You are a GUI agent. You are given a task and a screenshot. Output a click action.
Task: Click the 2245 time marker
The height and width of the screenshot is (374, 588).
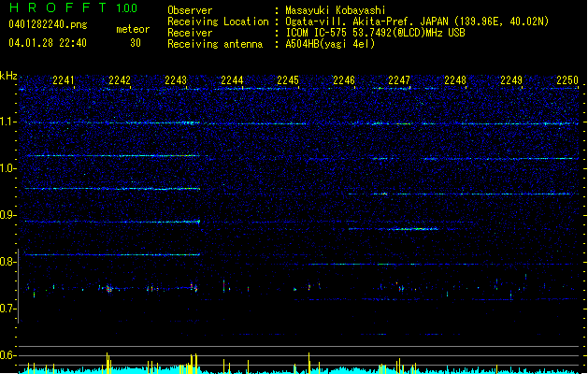tap(288, 80)
